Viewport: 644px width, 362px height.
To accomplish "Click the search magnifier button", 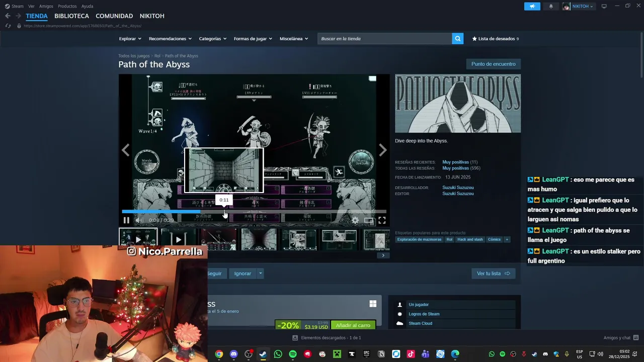I will coord(457,39).
